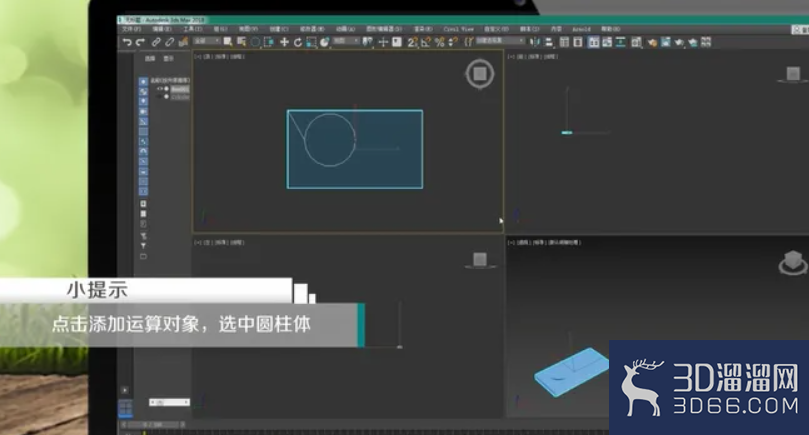Click the Use Pivot Point Center icon

point(367,42)
